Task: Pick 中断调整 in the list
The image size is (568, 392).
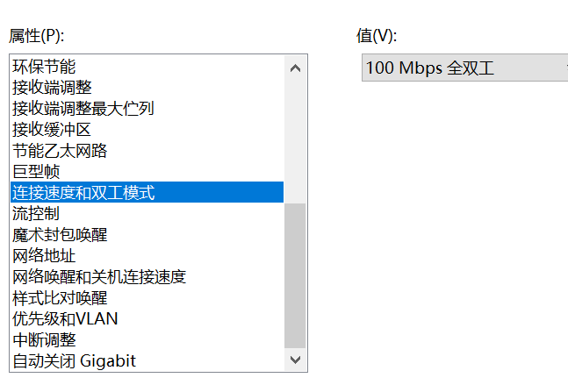Action: pos(44,340)
